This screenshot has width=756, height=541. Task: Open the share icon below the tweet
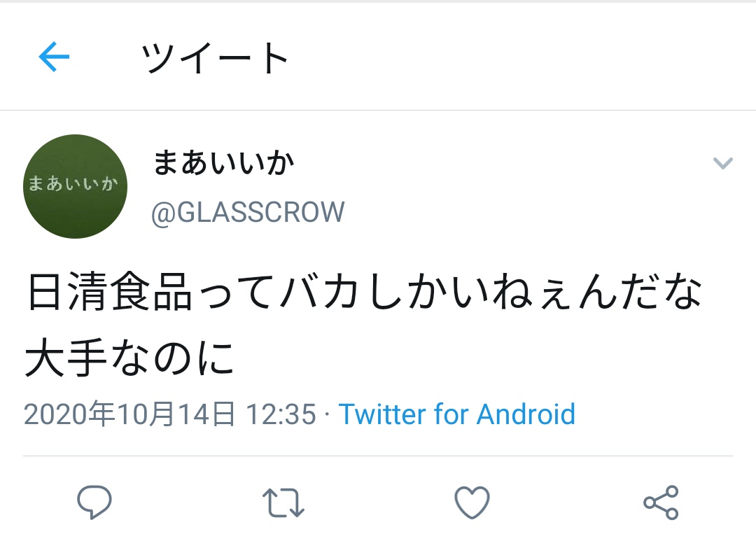tap(661, 503)
